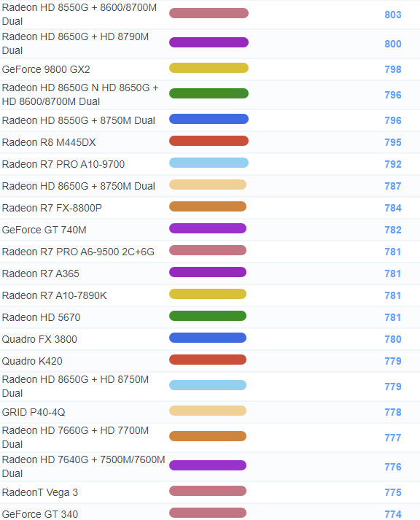Viewport: 420px width, 520px height.
Task: Select Radeon HD 7640G + 7500M/7600M Dual
Action: [83, 467]
